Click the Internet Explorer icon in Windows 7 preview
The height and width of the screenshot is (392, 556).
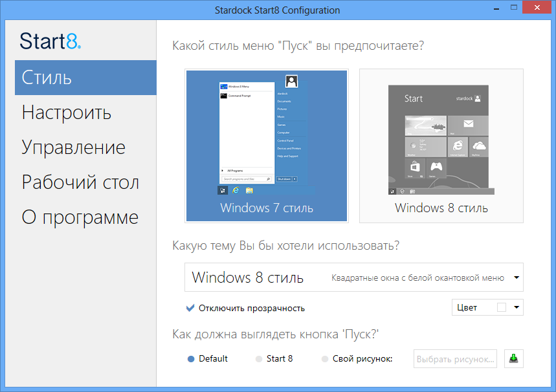point(237,190)
